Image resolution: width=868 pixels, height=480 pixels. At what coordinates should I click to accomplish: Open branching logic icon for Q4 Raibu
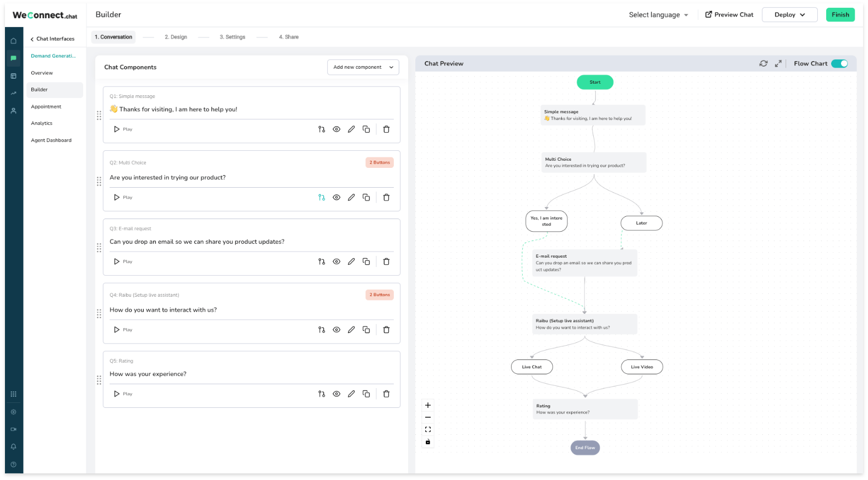coord(322,330)
